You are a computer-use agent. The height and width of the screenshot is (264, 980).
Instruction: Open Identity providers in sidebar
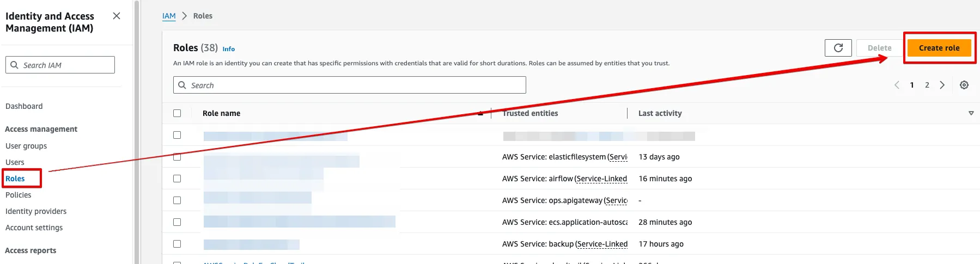(36, 211)
